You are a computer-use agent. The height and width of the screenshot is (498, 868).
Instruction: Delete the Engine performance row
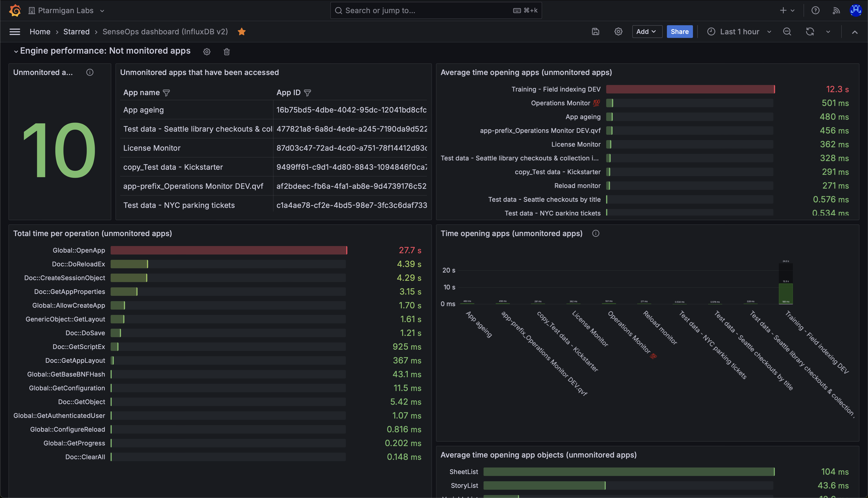coord(226,51)
